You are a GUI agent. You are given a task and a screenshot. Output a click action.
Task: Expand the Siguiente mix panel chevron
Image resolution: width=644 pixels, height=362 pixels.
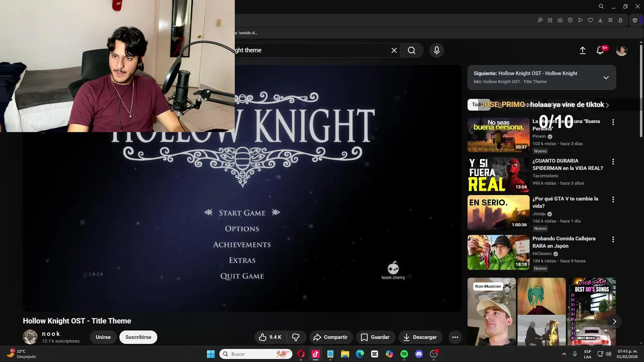[606, 77]
